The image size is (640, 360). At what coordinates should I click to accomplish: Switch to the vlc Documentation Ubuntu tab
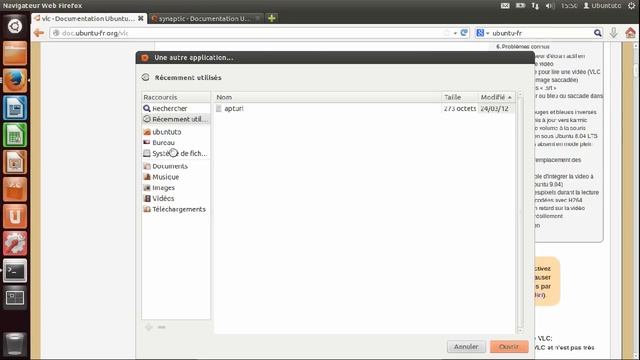(x=88, y=18)
